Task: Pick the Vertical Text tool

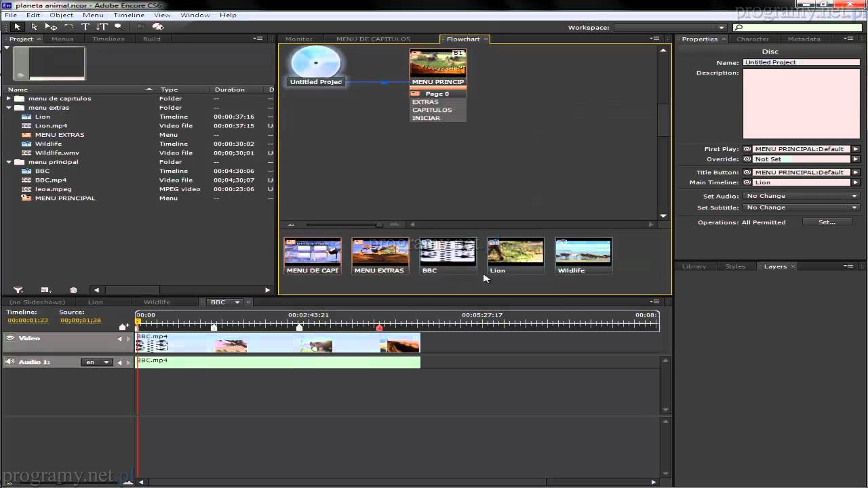Action: pos(102,27)
